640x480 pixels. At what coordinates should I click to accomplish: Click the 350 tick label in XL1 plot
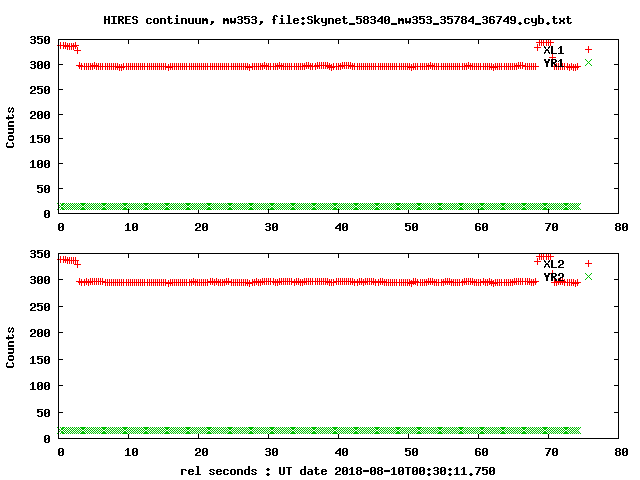pyautogui.click(x=40, y=40)
